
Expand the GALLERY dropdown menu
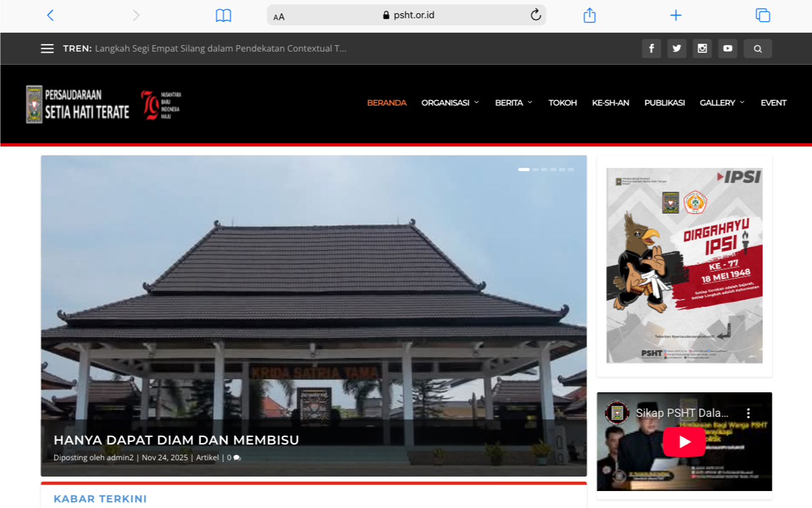click(721, 102)
